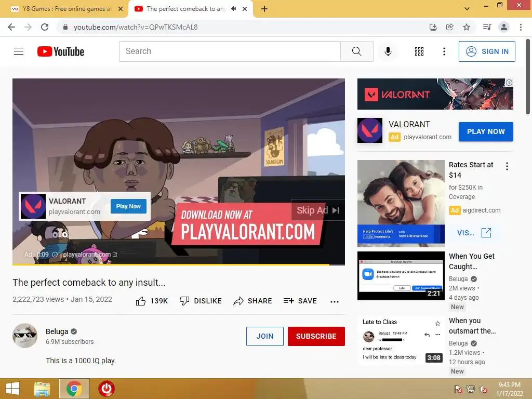Open File Explorer from taskbar
Viewport: 532px width, 399px height.
(42, 389)
